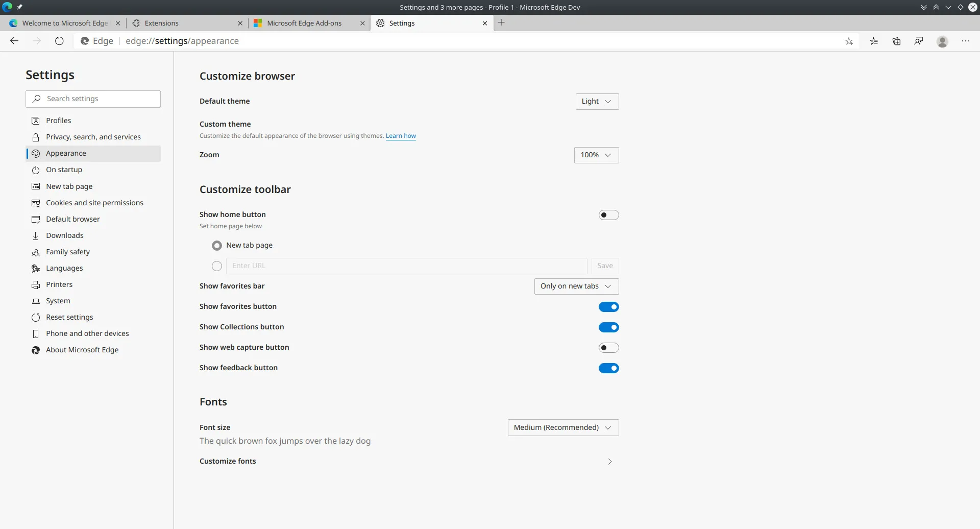Open the Settings and more ellipsis menu
Screen dimensions: 980x529
(x=965, y=41)
